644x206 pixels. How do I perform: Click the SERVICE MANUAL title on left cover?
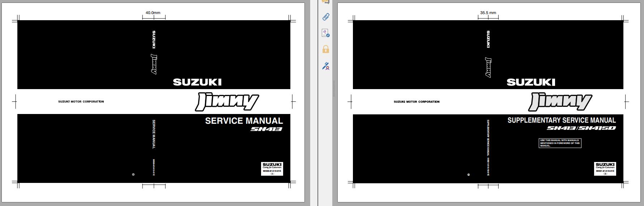point(244,121)
